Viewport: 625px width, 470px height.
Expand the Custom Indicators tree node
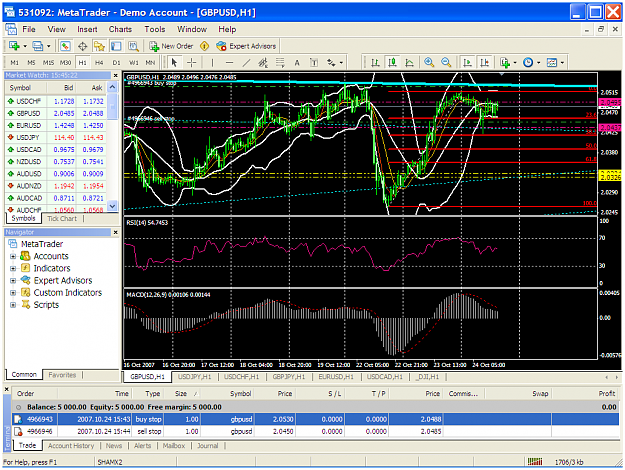13,293
